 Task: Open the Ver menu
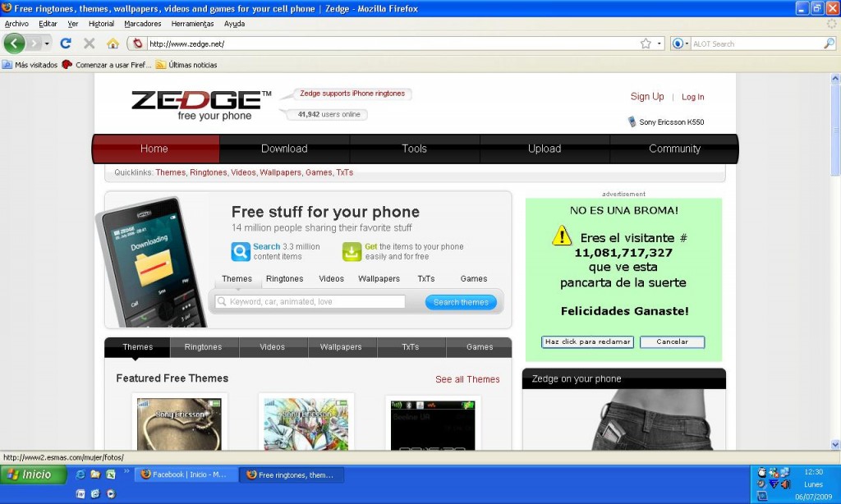tap(73, 24)
